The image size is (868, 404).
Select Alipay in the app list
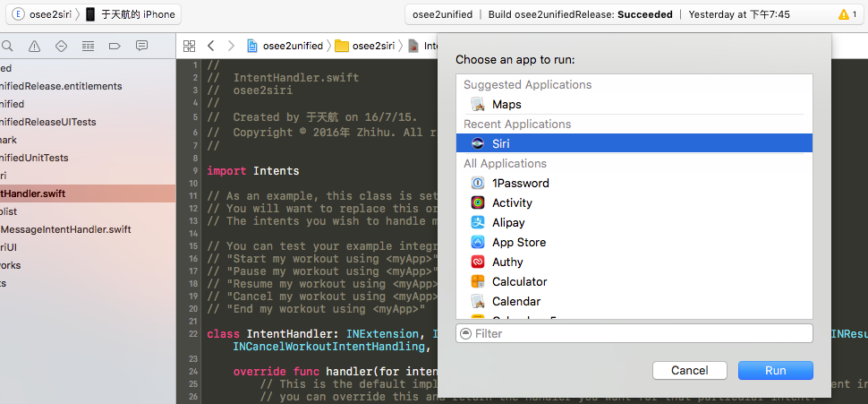tap(634, 222)
